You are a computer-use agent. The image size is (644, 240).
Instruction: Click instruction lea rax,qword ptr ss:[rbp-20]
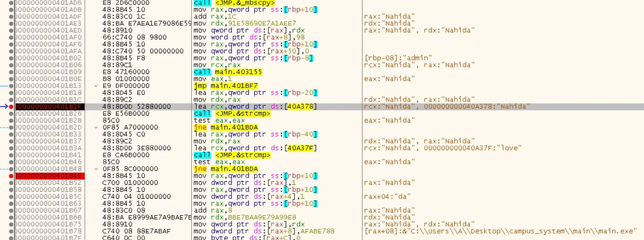point(255,93)
